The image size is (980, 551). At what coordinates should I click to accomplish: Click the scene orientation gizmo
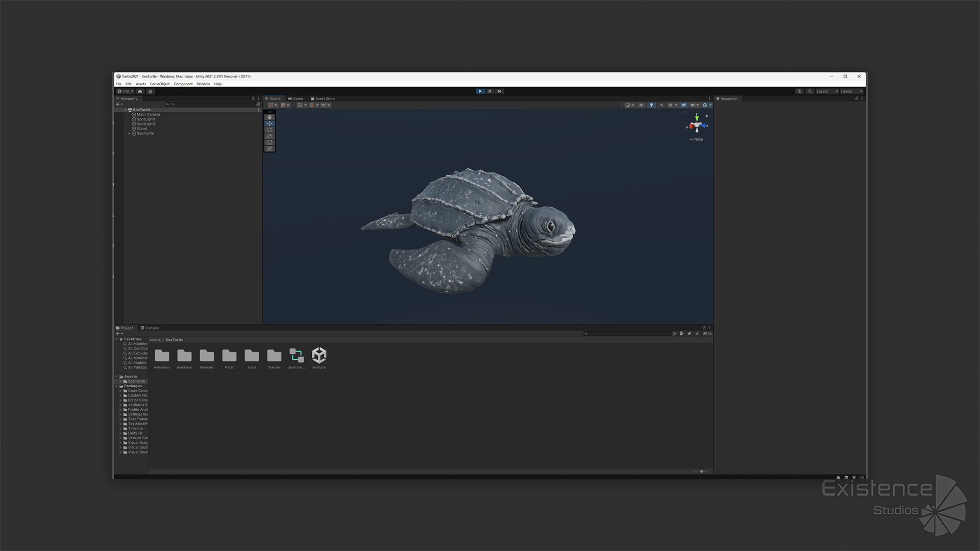pyautogui.click(x=697, y=126)
